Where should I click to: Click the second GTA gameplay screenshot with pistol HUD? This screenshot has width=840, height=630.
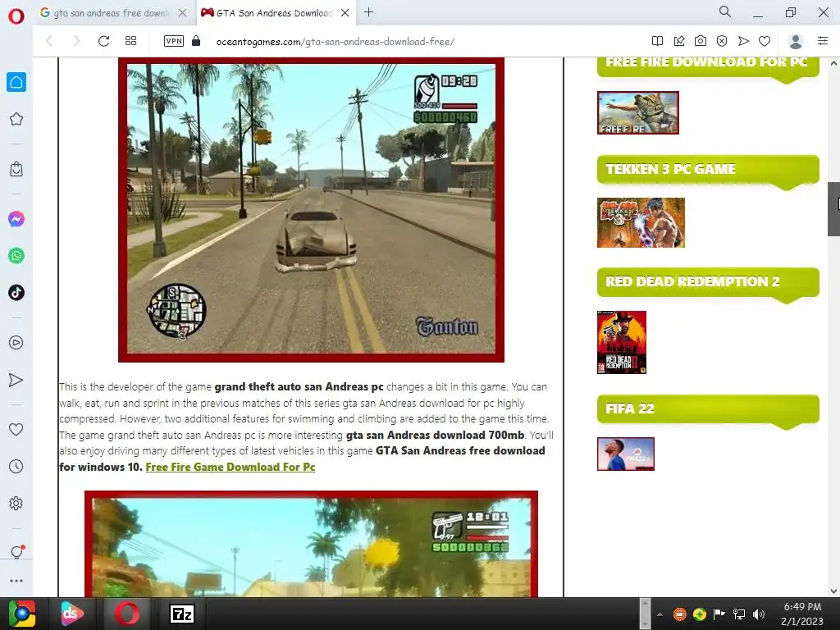311,544
